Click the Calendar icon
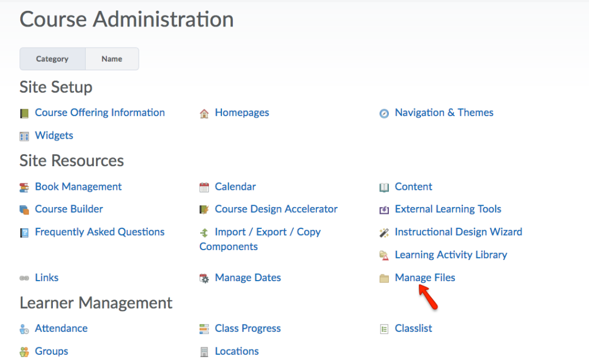 click(204, 187)
